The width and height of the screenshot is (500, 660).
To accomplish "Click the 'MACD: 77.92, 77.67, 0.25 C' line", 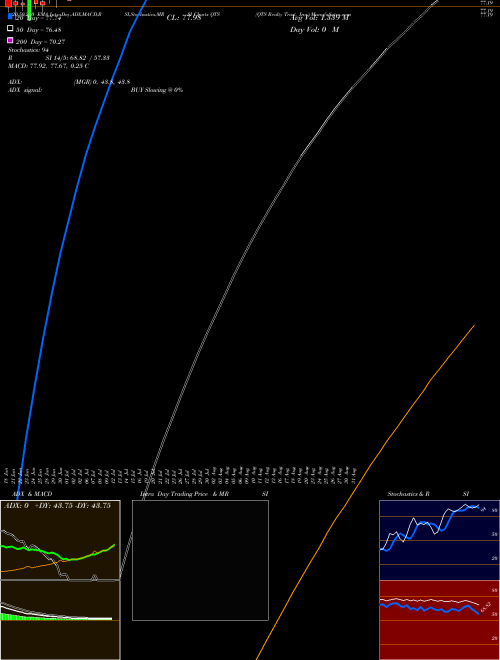I will (48, 66).
